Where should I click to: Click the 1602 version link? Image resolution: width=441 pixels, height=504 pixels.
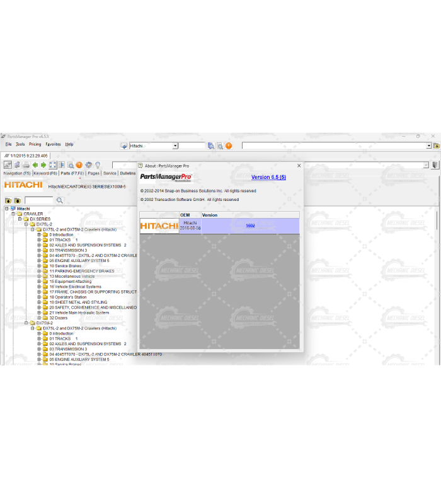coord(250,226)
